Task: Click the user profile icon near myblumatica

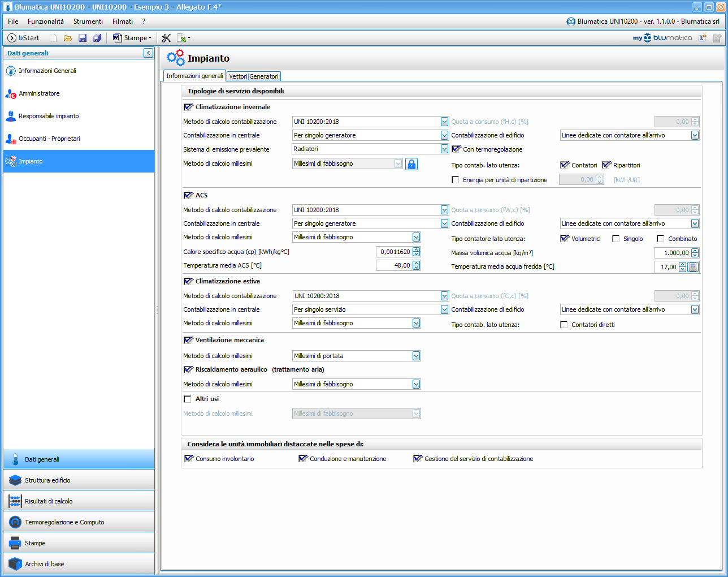Action: [703, 38]
